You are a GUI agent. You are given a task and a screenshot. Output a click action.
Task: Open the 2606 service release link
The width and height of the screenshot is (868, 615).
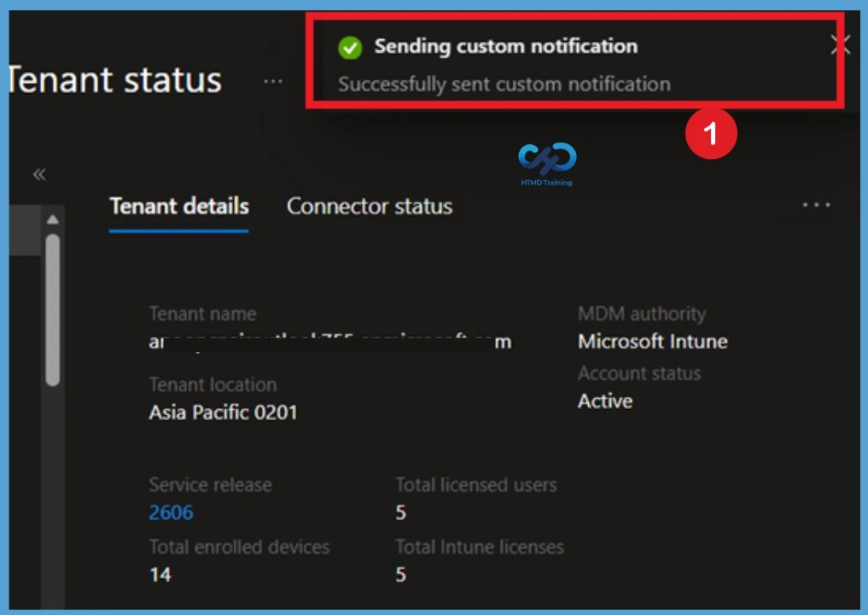coord(171,512)
